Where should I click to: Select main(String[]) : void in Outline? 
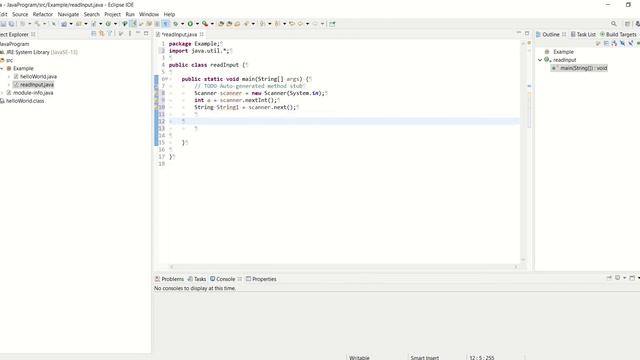point(580,68)
